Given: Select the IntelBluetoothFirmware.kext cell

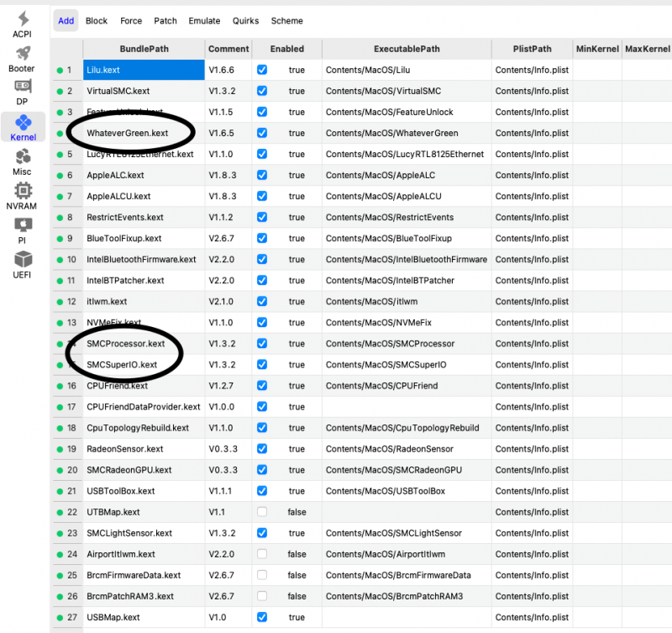Looking at the screenshot, I should (x=144, y=259).
